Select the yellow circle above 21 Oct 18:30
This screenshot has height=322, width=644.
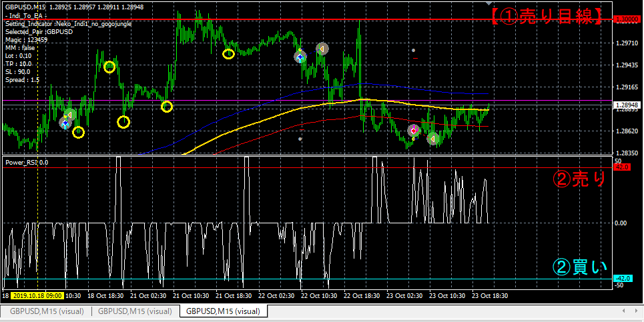click(x=228, y=54)
